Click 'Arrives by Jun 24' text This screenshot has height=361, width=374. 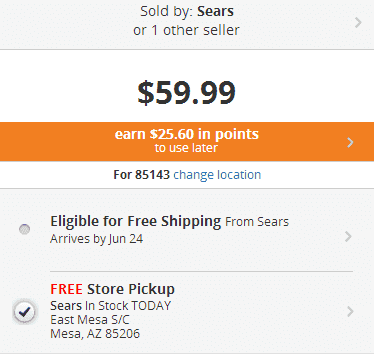pyautogui.click(x=96, y=239)
